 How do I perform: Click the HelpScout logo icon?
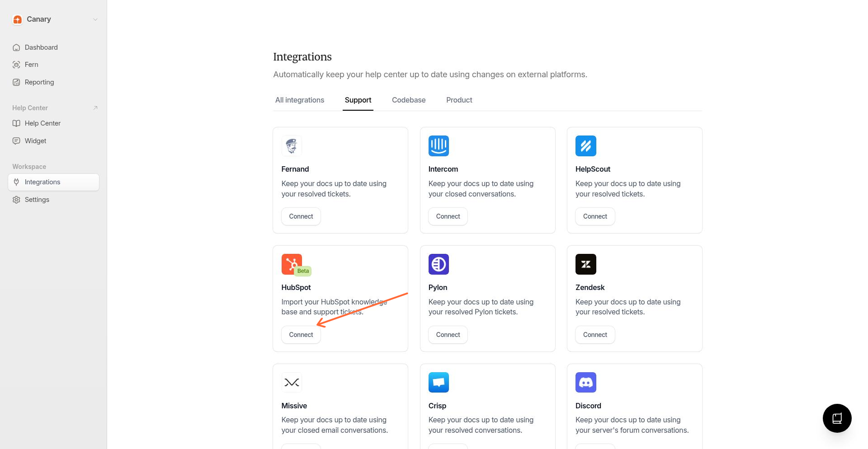pyautogui.click(x=585, y=146)
